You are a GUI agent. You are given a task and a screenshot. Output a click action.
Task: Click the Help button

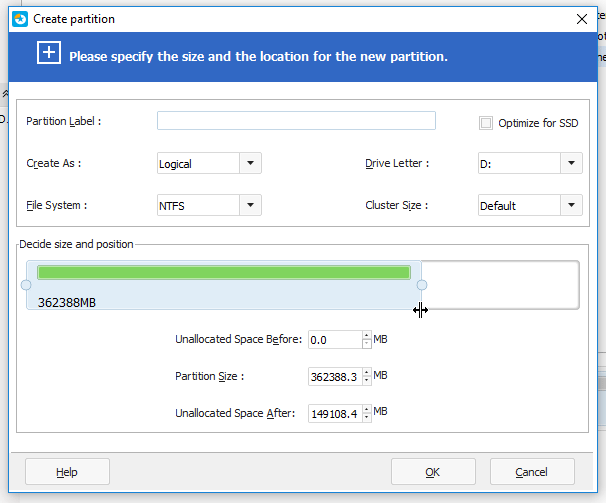(x=67, y=472)
